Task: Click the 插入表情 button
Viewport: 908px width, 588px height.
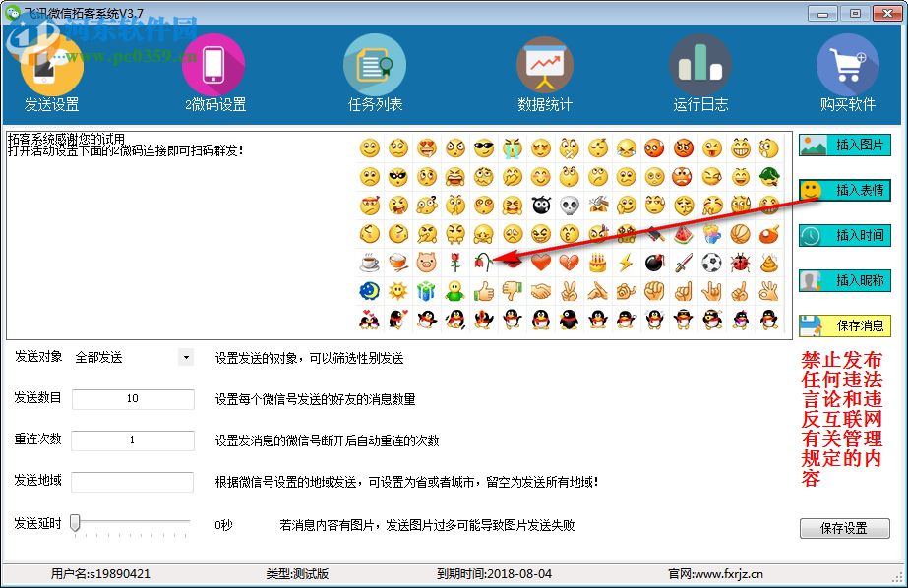Action: 844,190
